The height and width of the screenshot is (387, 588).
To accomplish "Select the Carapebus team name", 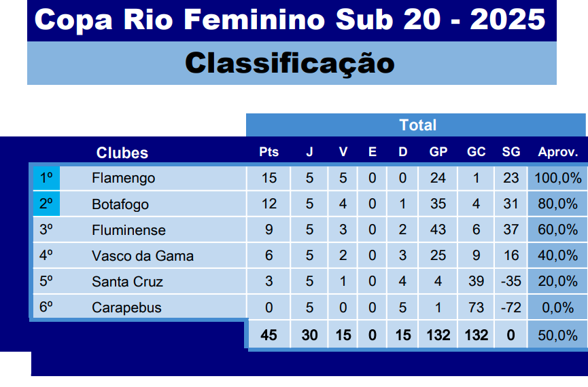I will pyautogui.click(x=126, y=308).
